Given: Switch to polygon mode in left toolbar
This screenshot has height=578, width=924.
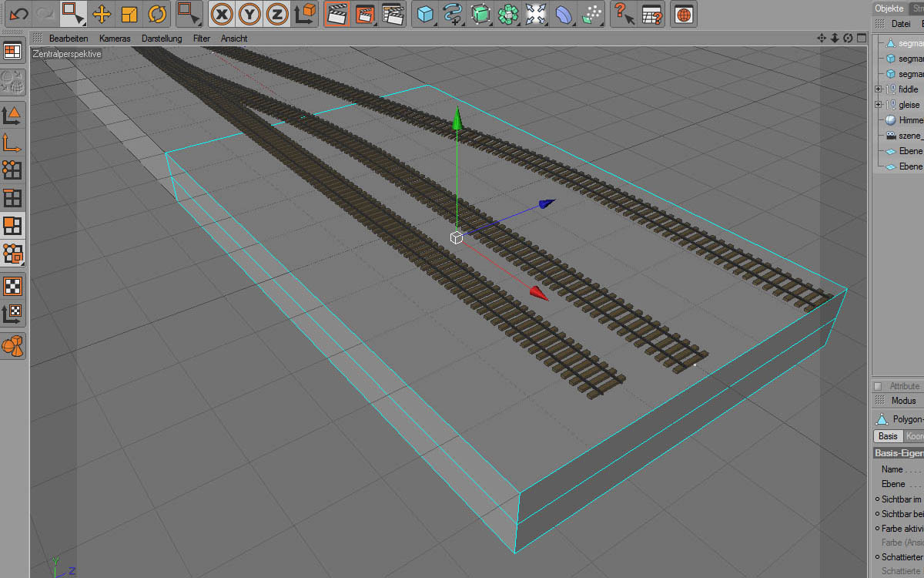Looking at the screenshot, I should (13, 225).
